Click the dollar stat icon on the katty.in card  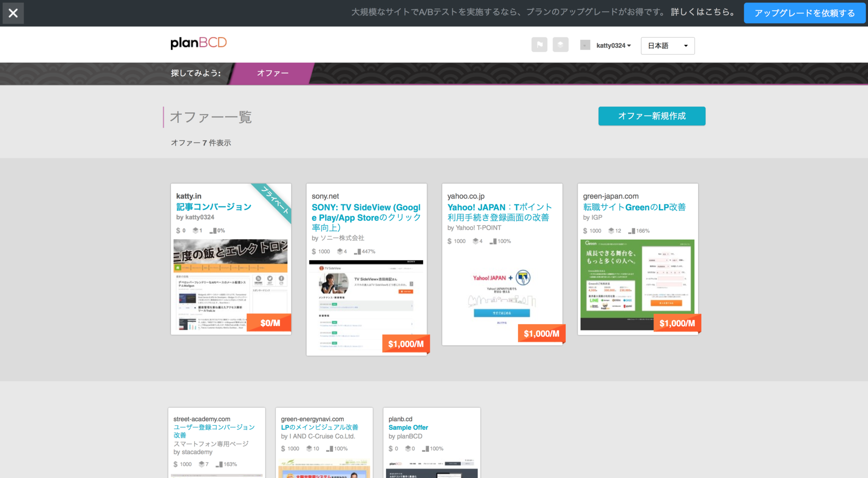(x=178, y=230)
